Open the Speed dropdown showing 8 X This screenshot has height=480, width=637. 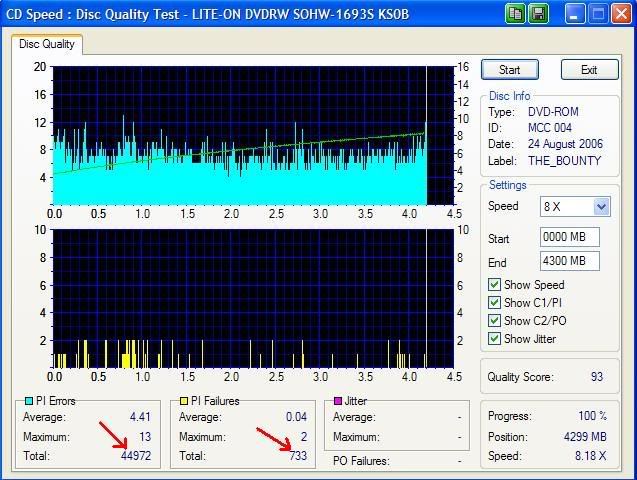(600, 207)
